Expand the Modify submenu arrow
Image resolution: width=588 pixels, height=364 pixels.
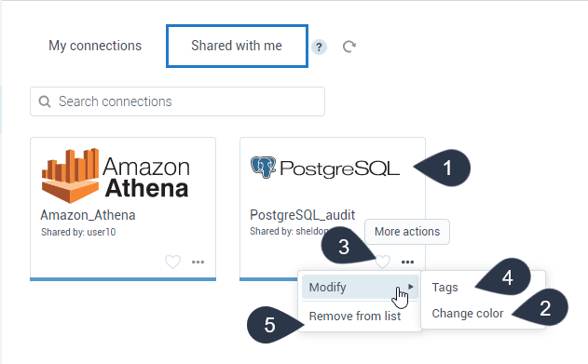(411, 287)
